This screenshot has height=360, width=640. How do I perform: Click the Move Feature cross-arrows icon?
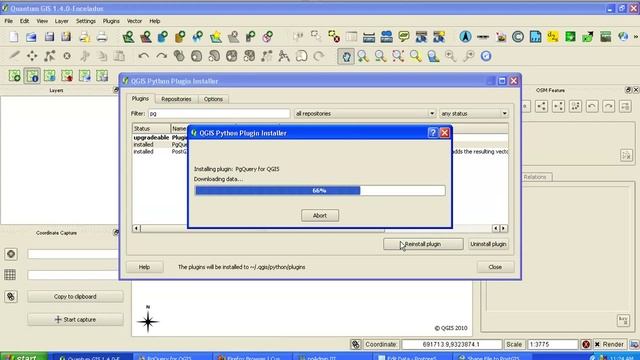(x=32, y=56)
